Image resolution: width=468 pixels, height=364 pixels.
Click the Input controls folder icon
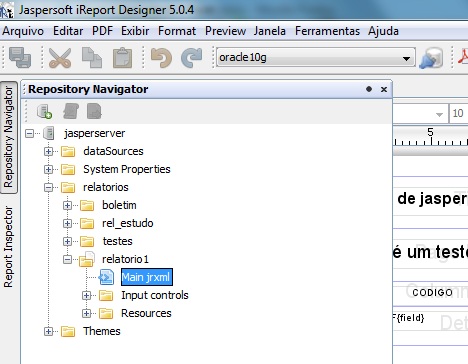pyautogui.click(x=106, y=295)
